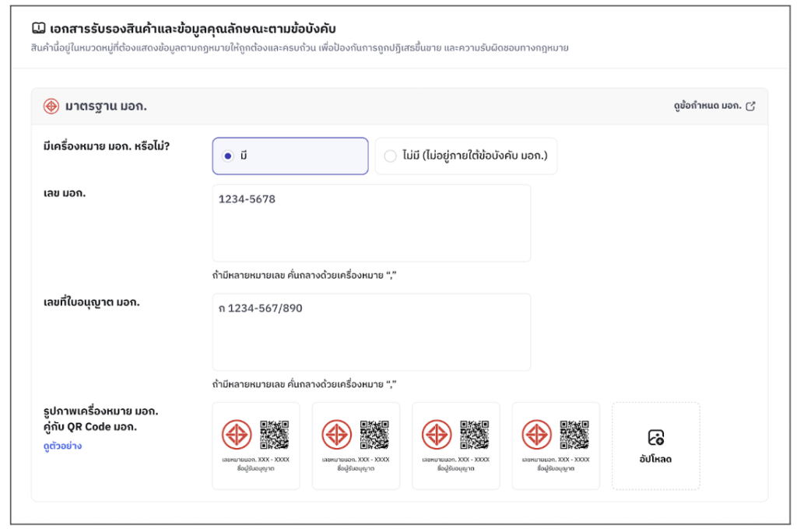Open the ดูข้อกำหนด มอก. requirements link
The image size is (797, 532).
(707, 107)
